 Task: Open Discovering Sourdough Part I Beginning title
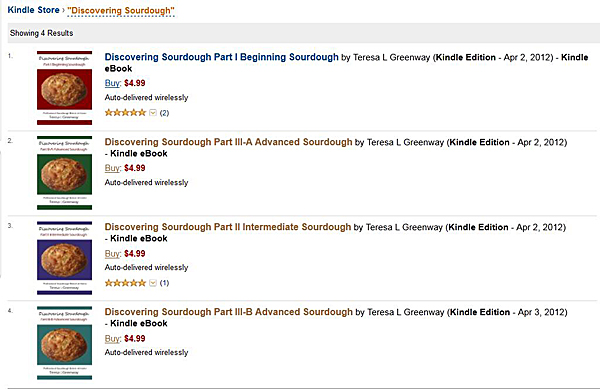(222, 57)
